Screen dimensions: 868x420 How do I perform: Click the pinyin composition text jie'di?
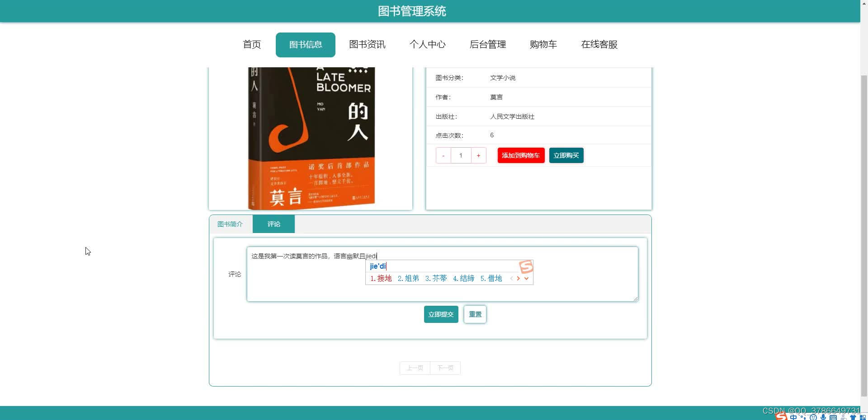click(x=378, y=266)
